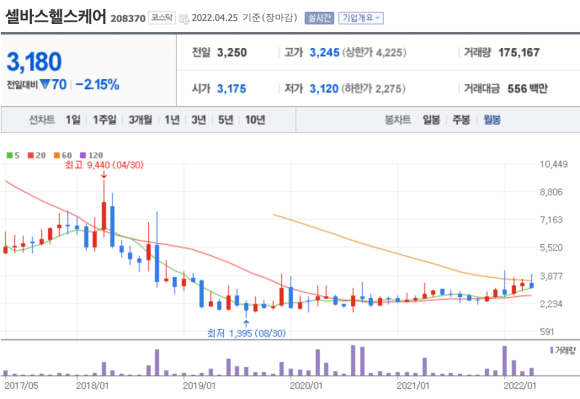Image resolution: width=580 pixels, height=399 pixels.
Task: Click the previous close value 3,250
Action: (232, 53)
